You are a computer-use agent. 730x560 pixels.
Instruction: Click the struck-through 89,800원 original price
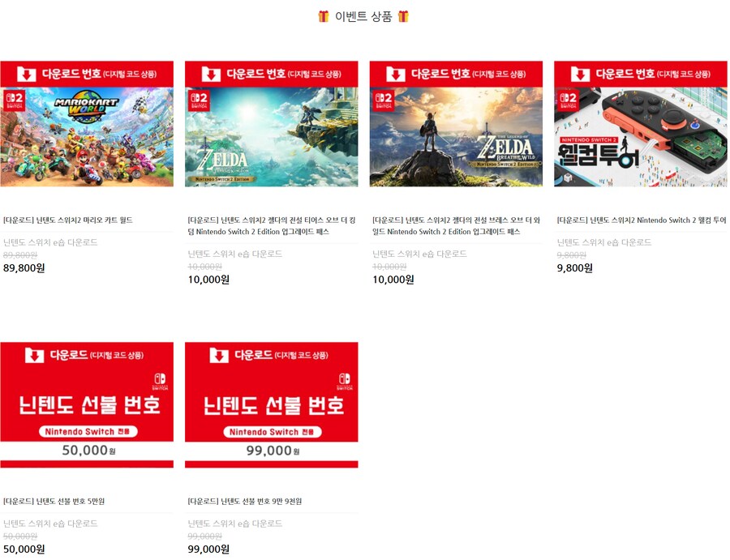[20, 255]
